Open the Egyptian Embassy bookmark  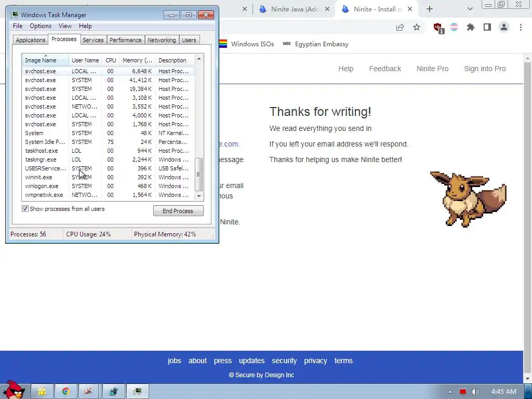point(316,44)
